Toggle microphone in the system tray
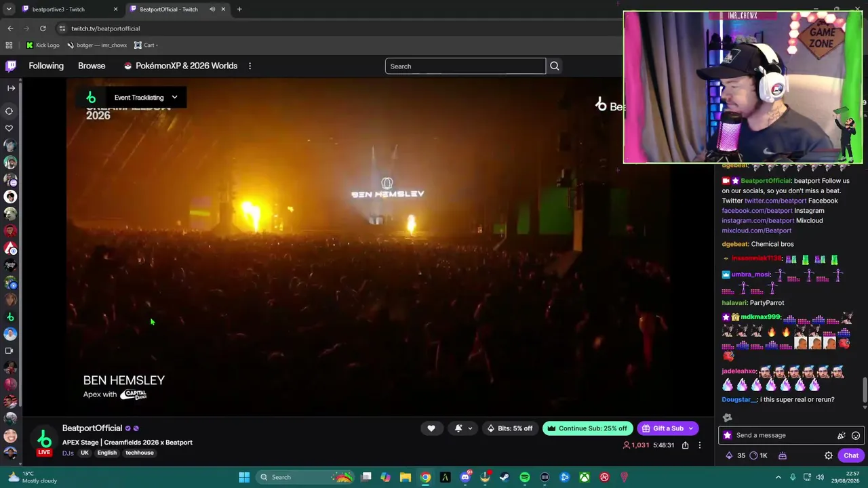The image size is (868, 488). [x=793, y=477]
